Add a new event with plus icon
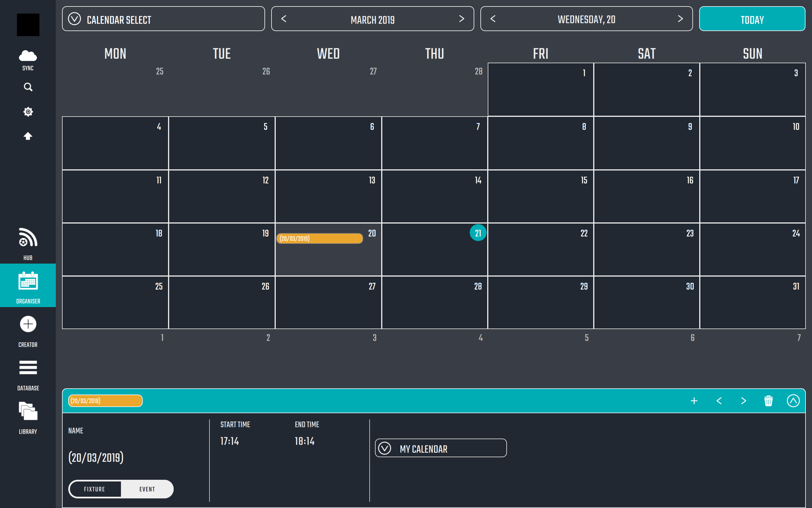 click(694, 401)
